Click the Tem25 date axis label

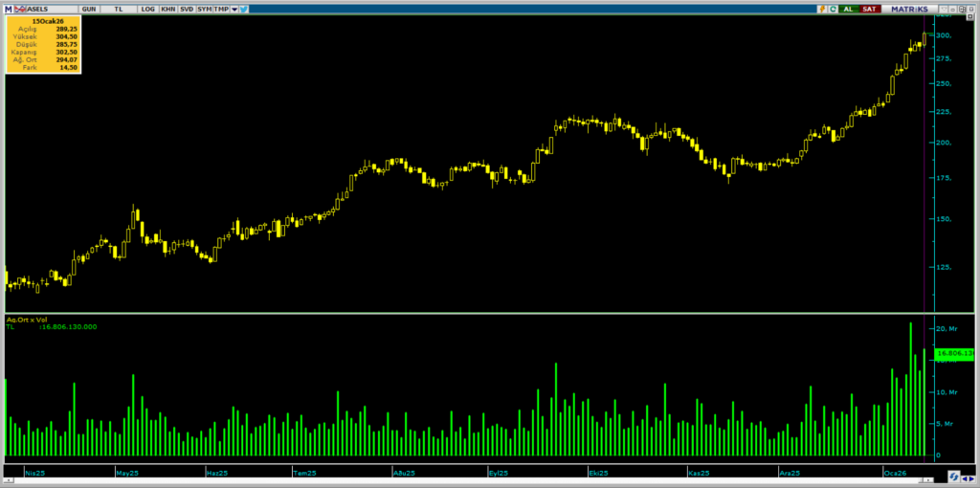point(305,473)
